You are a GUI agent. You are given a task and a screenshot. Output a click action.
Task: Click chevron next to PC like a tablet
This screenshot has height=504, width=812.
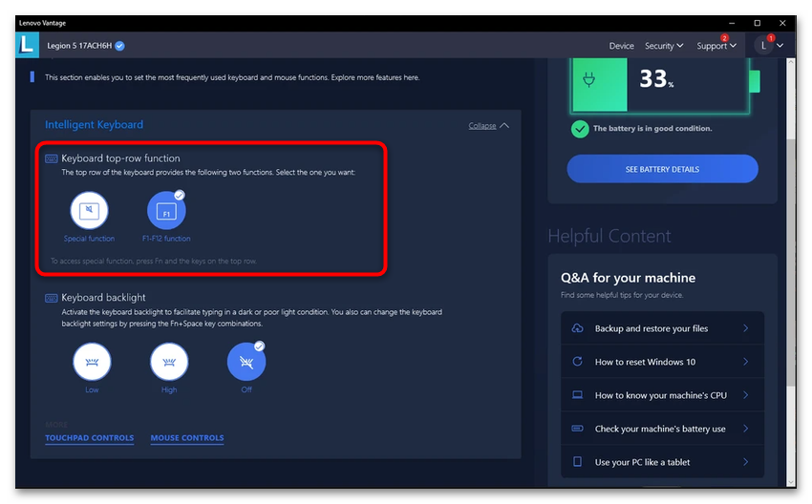(x=746, y=462)
